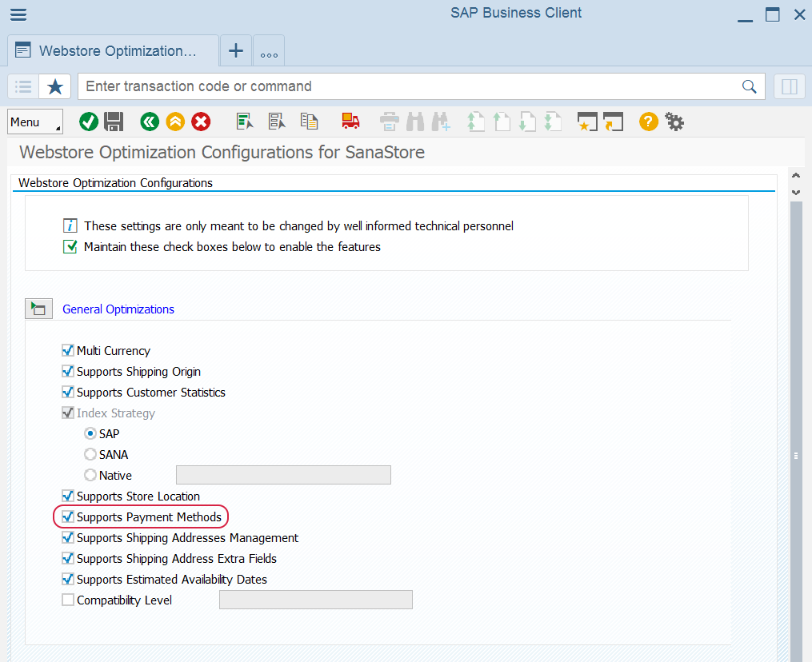Go to last page icon

click(553, 122)
